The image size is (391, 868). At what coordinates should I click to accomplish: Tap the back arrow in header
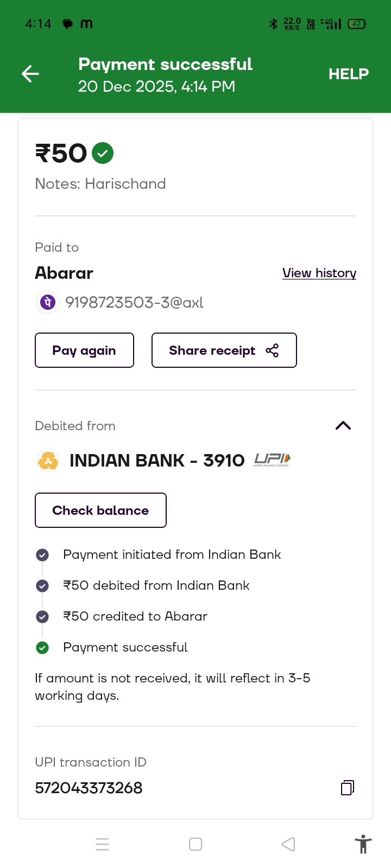30,74
